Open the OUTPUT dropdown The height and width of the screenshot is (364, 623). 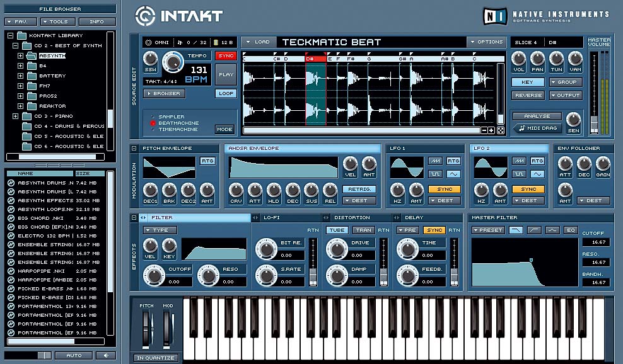(566, 95)
